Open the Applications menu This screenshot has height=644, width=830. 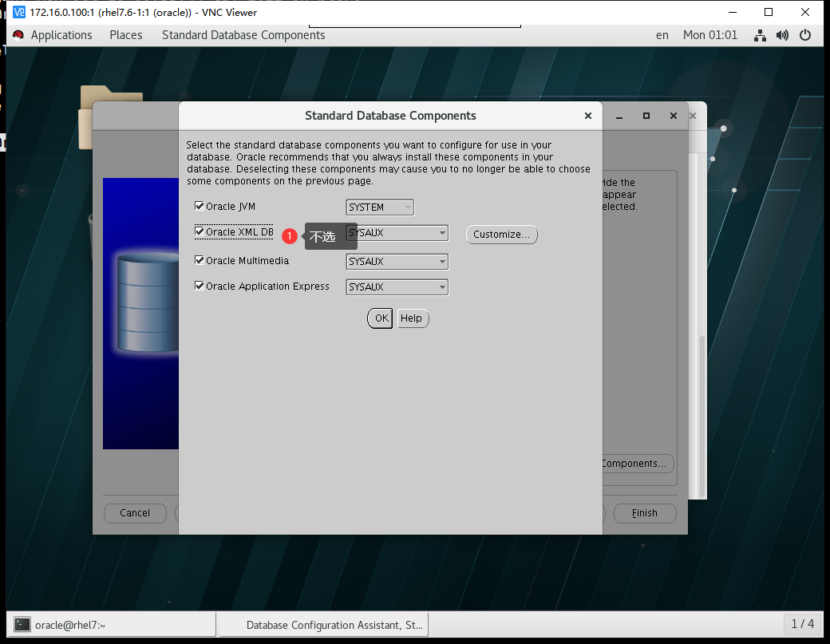click(61, 35)
